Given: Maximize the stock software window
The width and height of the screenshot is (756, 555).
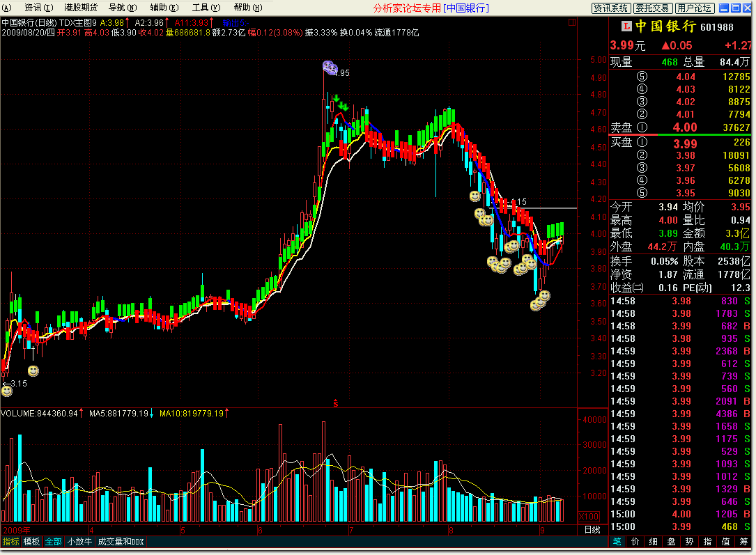Looking at the screenshot, I should pyautogui.click(x=736, y=8).
